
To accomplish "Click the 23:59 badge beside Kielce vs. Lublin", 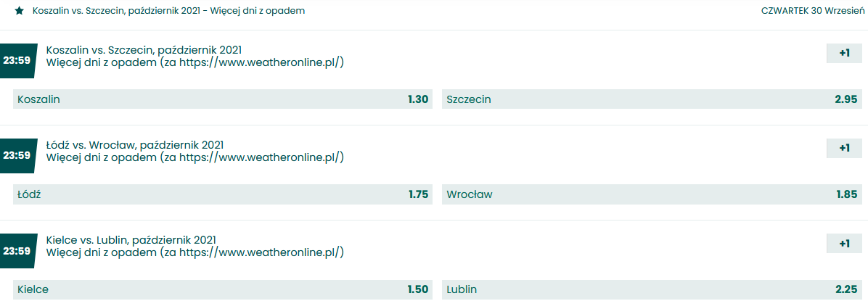I will click(x=17, y=251).
